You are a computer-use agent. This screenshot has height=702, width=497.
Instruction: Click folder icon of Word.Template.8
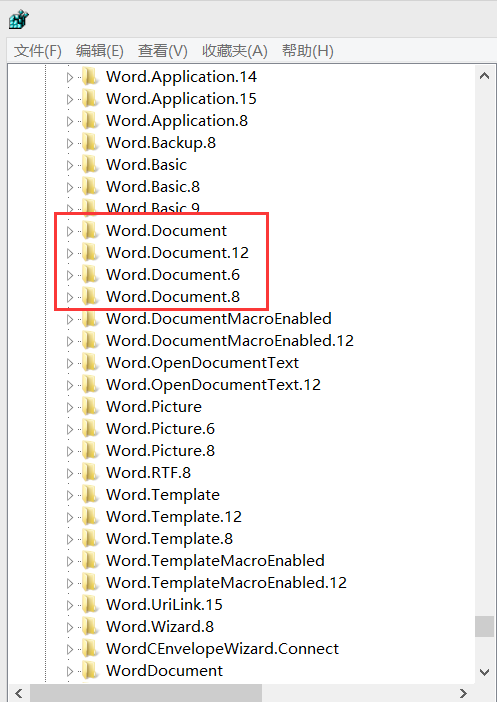pyautogui.click(x=90, y=538)
